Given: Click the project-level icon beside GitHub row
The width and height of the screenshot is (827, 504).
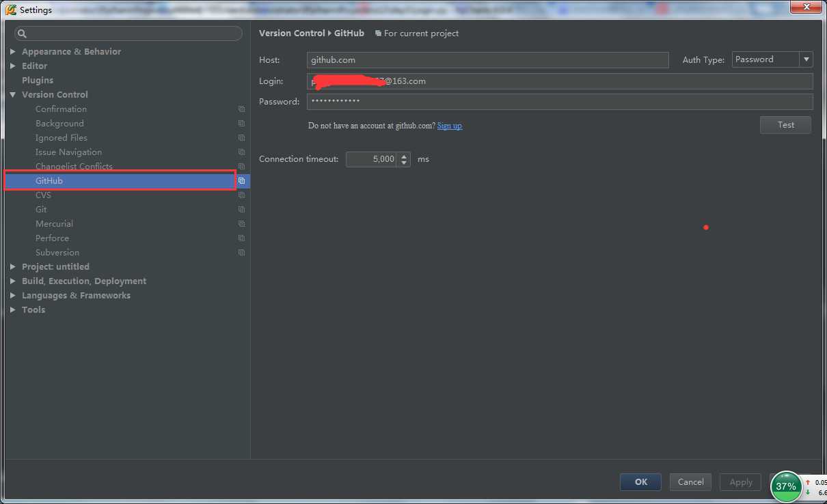Looking at the screenshot, I should 241,181.
